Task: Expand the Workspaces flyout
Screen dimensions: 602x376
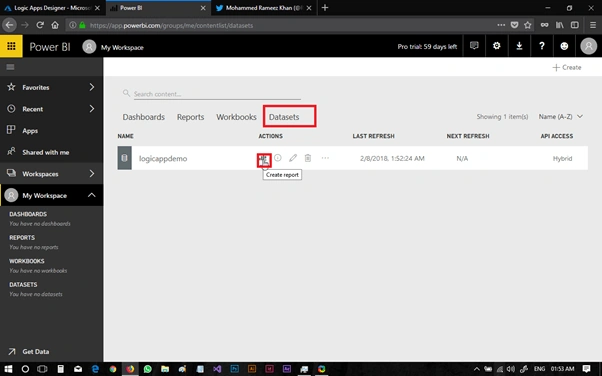Action: pos(92,174)
